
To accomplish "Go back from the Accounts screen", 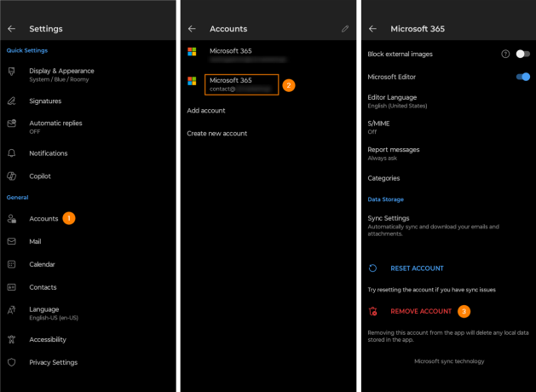I will (x=192, y=29).
